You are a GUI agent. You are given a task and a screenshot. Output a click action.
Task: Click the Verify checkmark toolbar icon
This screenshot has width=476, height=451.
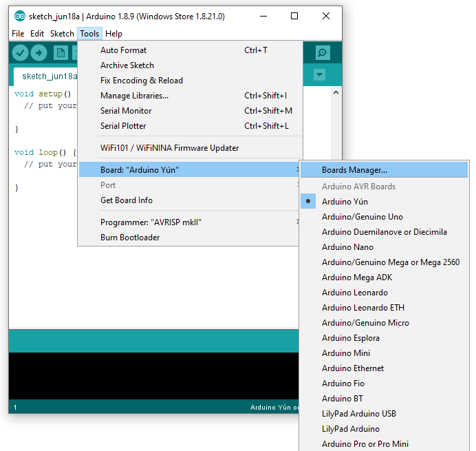20,52
